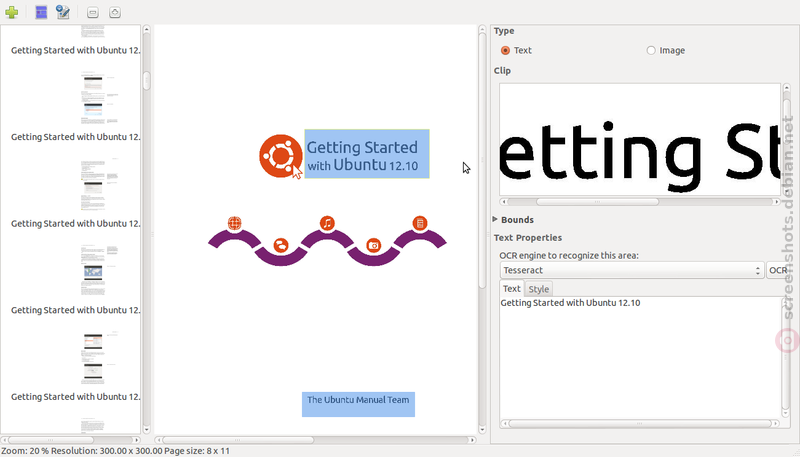
Task: Click the Clip preview horizontal scrollbar thumb
Action: coord(597,202)
